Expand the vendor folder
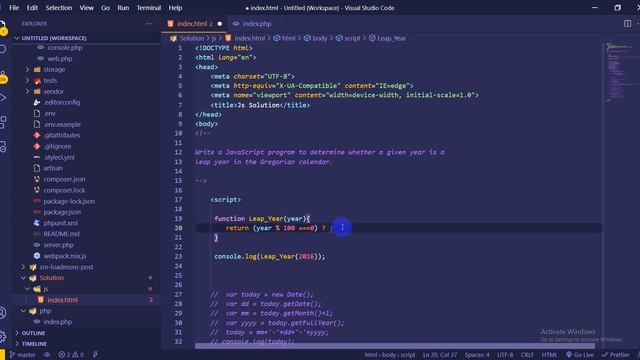The width and height of the screenshot is (640, 360). pyautogui.click(x=53, y=91)
